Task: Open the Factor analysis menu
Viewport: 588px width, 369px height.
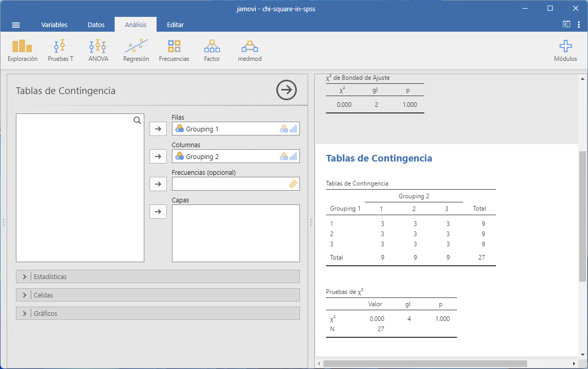Action: click(x=212, y=51)
